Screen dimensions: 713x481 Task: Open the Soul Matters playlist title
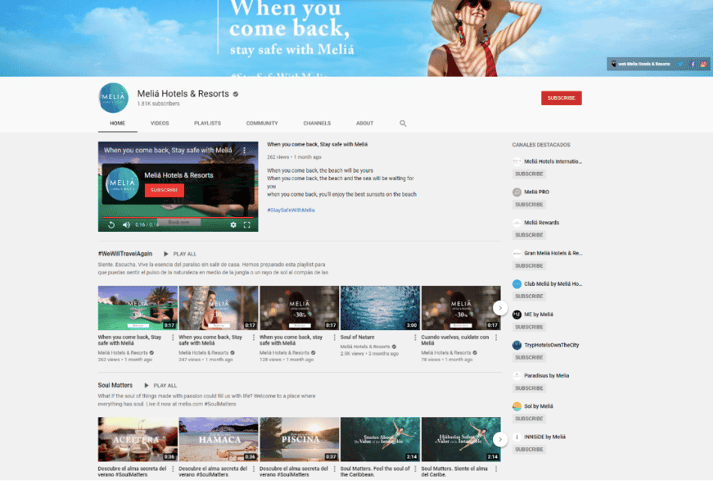115,385
